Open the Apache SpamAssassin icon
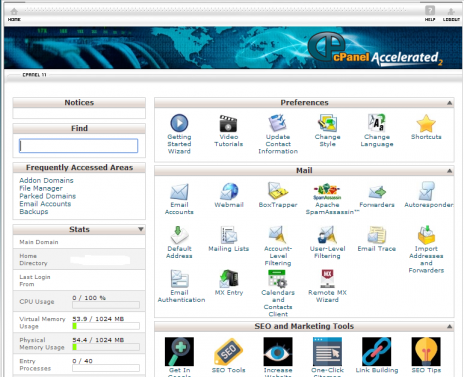The width and height of the screenshot is (464, 377). [x=327, y=191]
